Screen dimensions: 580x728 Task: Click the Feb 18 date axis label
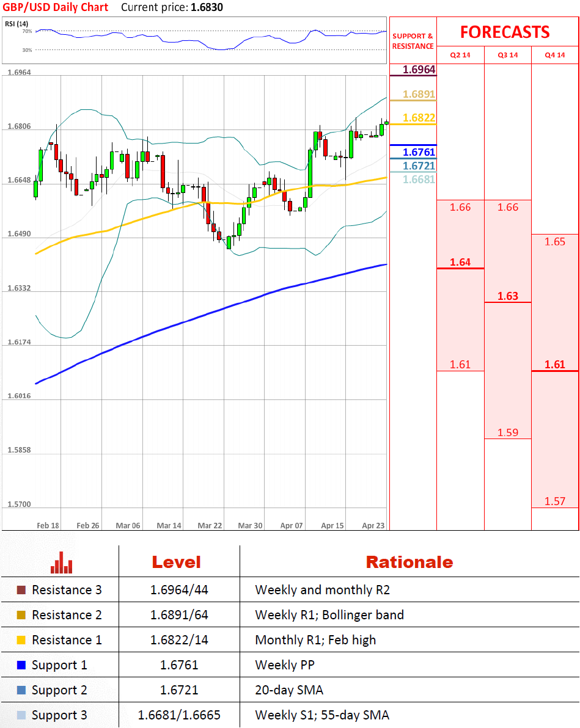(48, 526)
